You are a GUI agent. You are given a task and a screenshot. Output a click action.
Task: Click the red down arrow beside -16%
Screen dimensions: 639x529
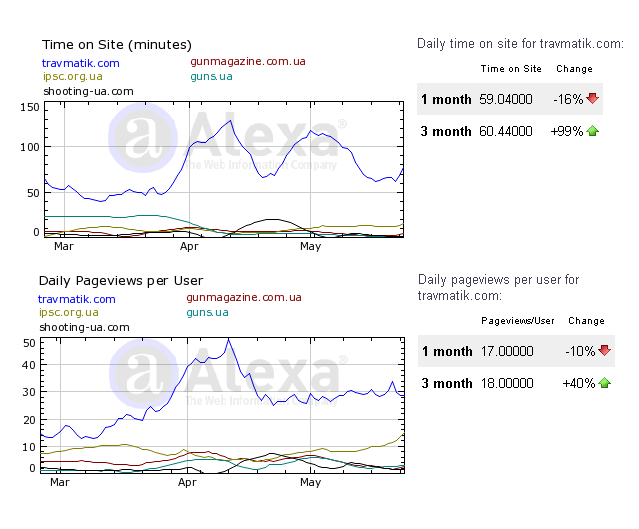pyautogui.click(x=593, y=98)
